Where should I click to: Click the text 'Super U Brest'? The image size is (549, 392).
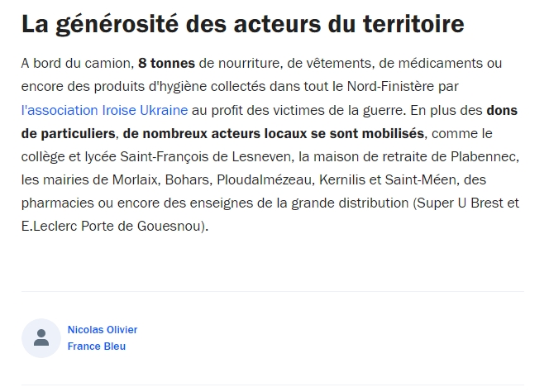pos(460,203)
